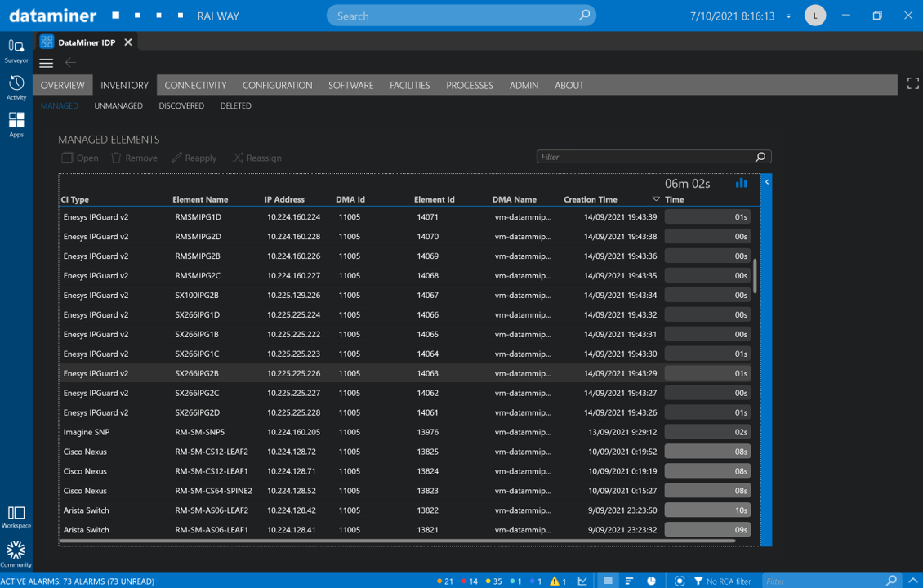Screen dimensions: 923x588
Task: Click the vertical scrollbar of the elements table
Action: click(756, 275)
